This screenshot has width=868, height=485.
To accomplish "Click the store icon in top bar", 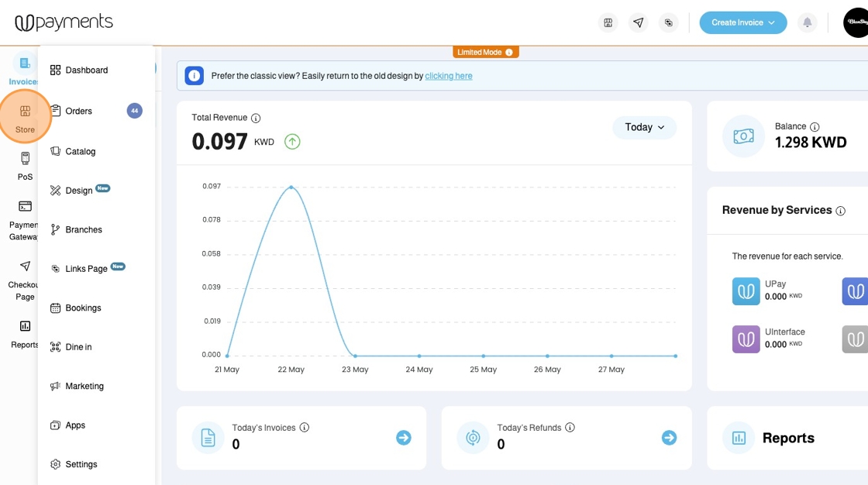I will [x=608, y=22].
